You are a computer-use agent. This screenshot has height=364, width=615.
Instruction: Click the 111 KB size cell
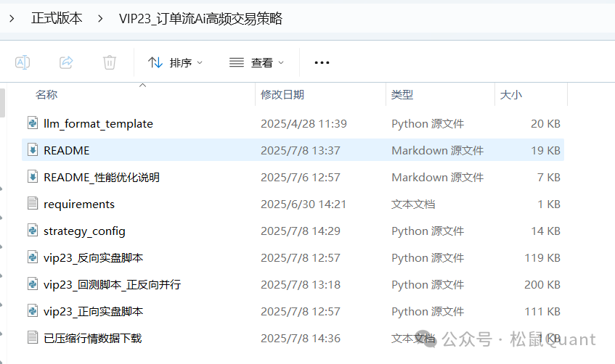pos(542,312)
